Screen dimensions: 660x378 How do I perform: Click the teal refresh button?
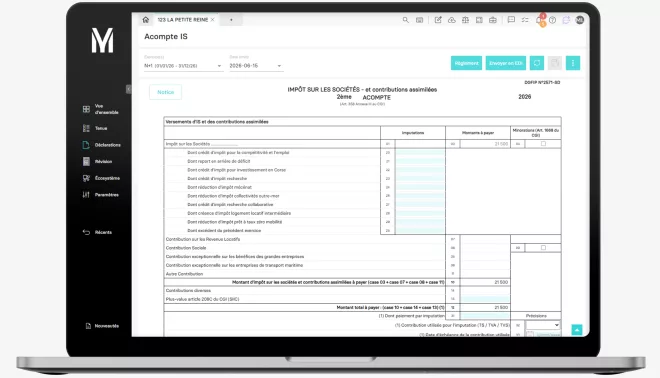pos(537,63)
